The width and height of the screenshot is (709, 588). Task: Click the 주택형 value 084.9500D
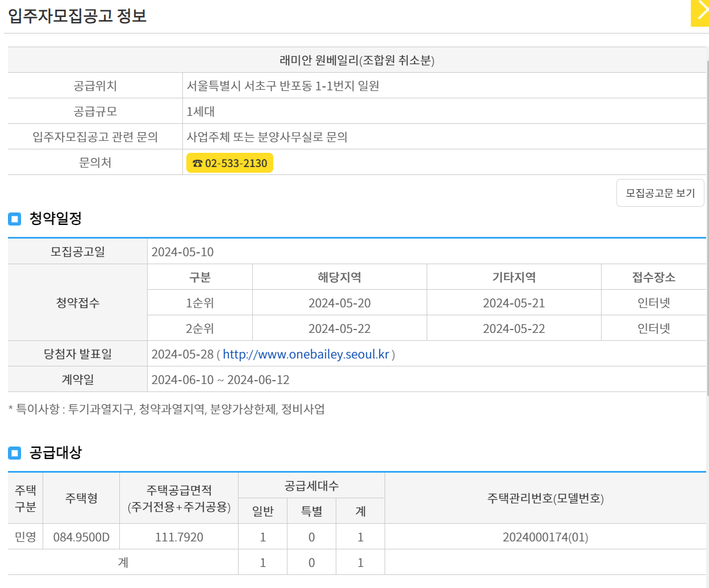pos(81,537)
